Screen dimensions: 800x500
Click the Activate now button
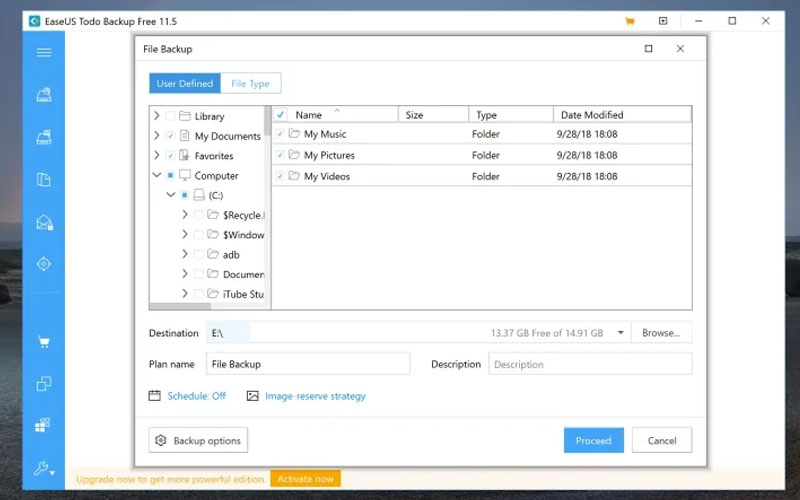point(305,479)
